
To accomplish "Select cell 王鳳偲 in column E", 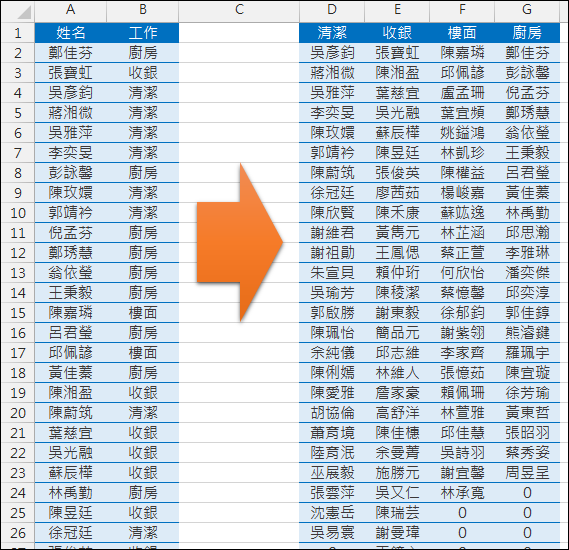I will [x=397, y=253].
